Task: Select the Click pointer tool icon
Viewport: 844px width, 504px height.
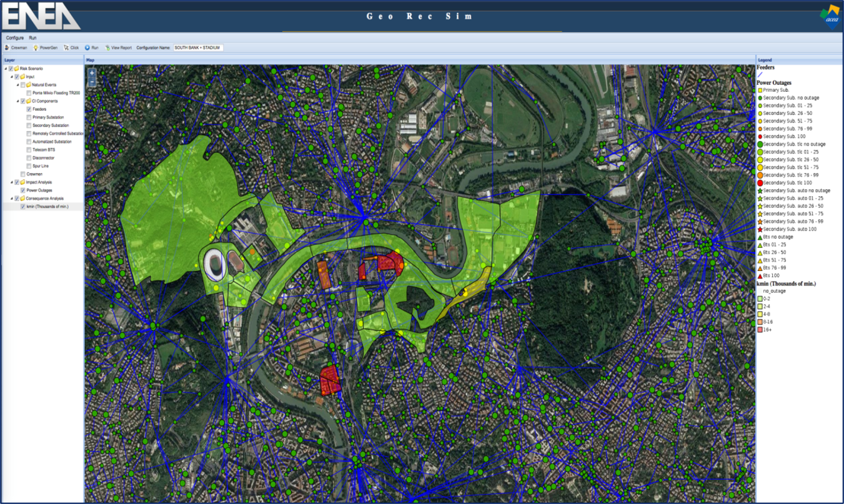Action: [66, 47]
